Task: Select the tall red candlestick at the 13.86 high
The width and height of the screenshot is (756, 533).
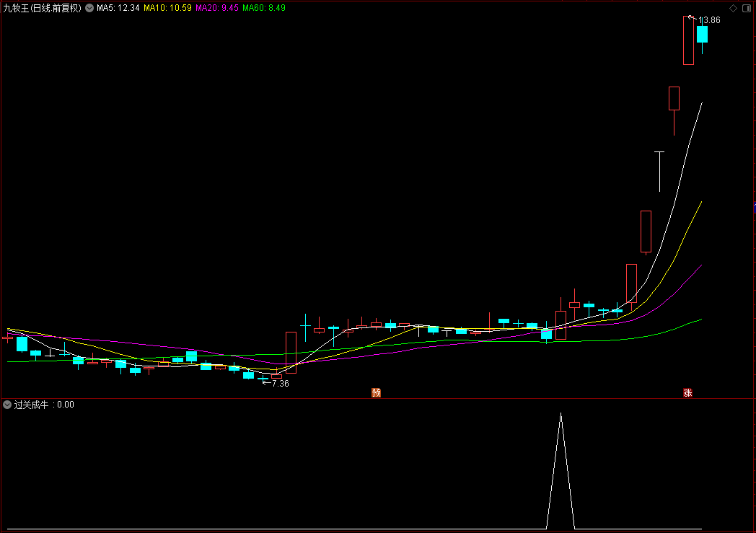Action: [x=688, y=40]
